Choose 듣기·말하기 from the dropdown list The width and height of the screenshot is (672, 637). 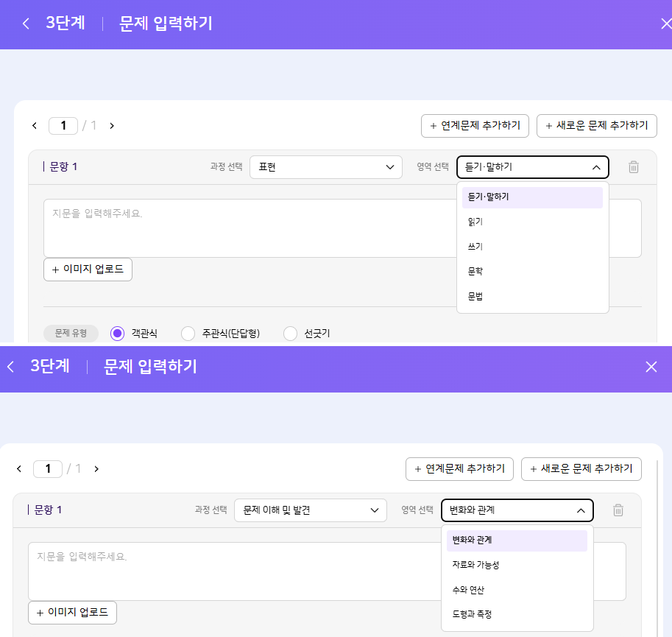click(x=532, y=197)
